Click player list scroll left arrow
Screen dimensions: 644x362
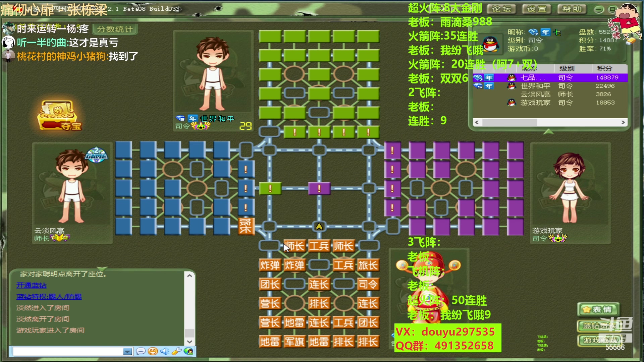tap(477, 122)
